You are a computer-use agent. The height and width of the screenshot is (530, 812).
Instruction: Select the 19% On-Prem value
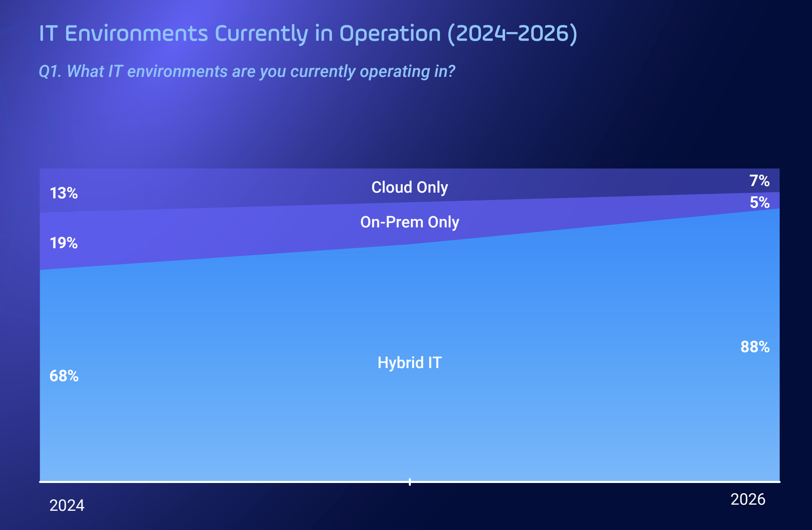tap(64, 243)
